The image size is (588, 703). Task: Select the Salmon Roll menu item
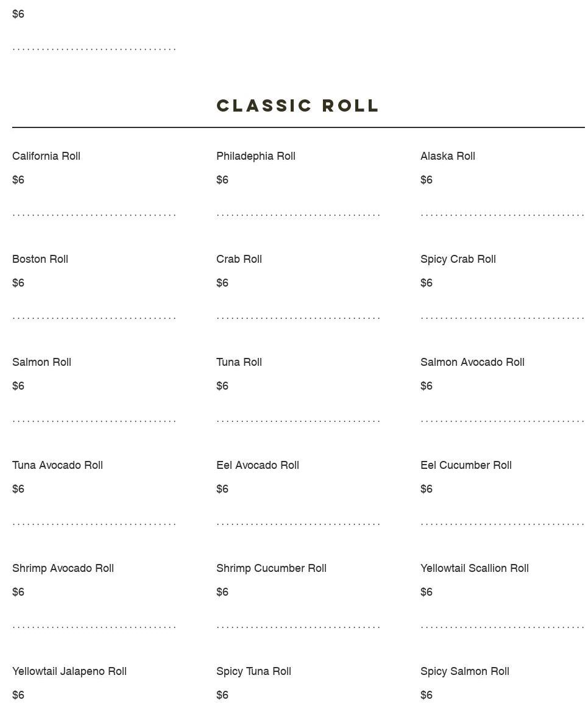tap(41, 362)
